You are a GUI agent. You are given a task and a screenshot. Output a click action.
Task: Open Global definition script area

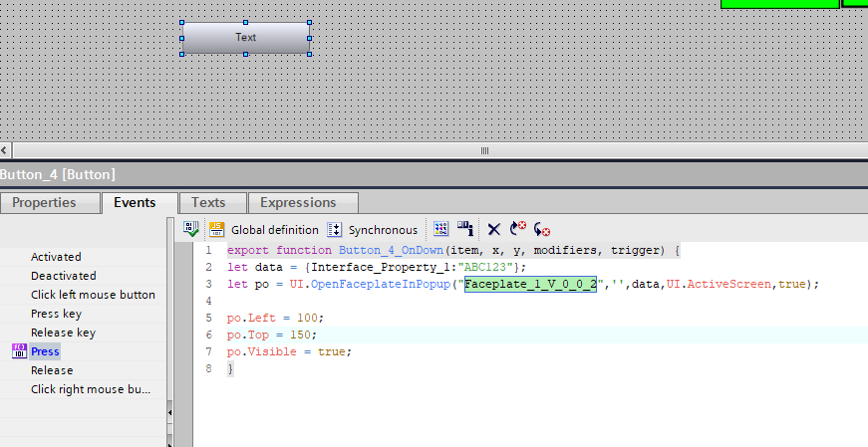coord(264,229)
